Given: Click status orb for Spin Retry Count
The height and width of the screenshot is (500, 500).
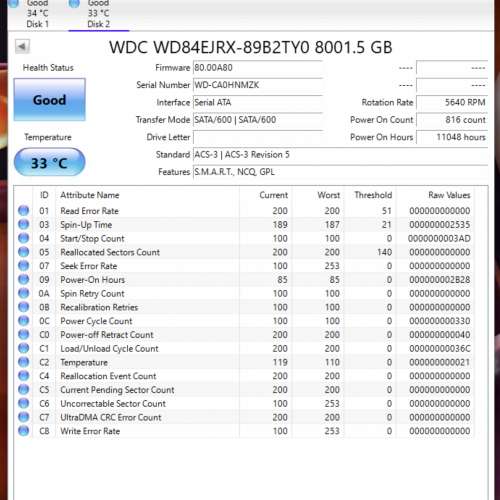Looking at the screenshot, I should point(23,293).
